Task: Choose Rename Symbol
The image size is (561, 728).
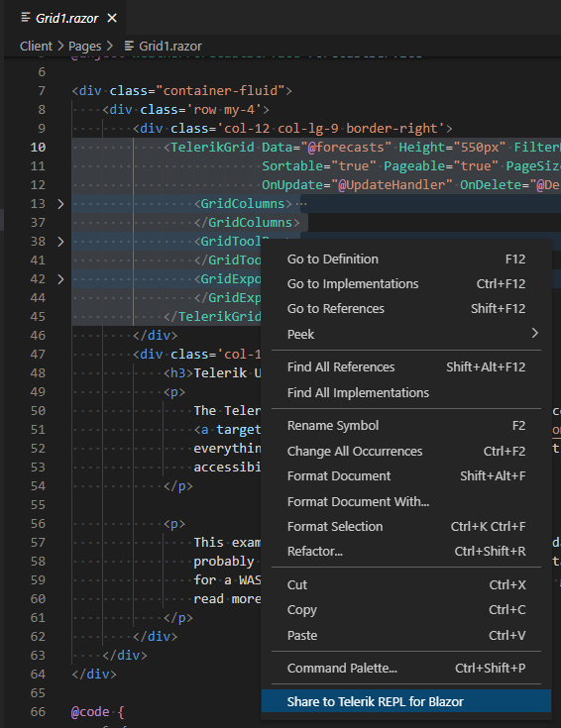Action: point(406,426)
